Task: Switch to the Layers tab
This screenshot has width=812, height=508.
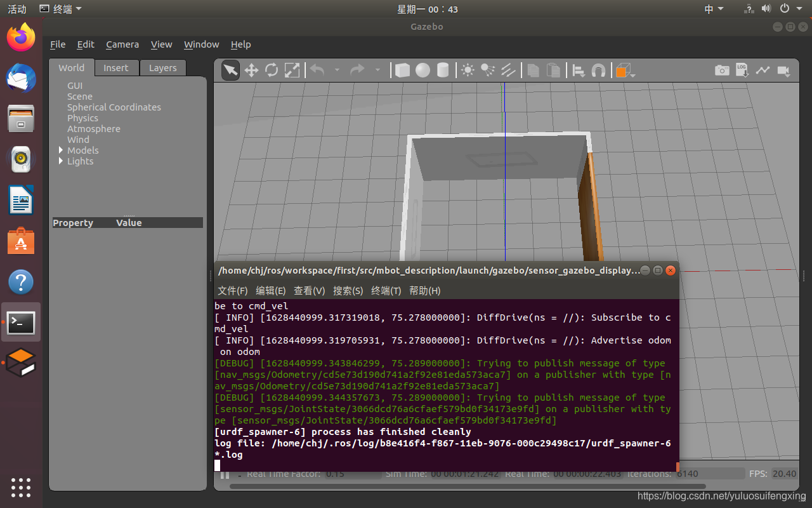Action: pos(163,68)
